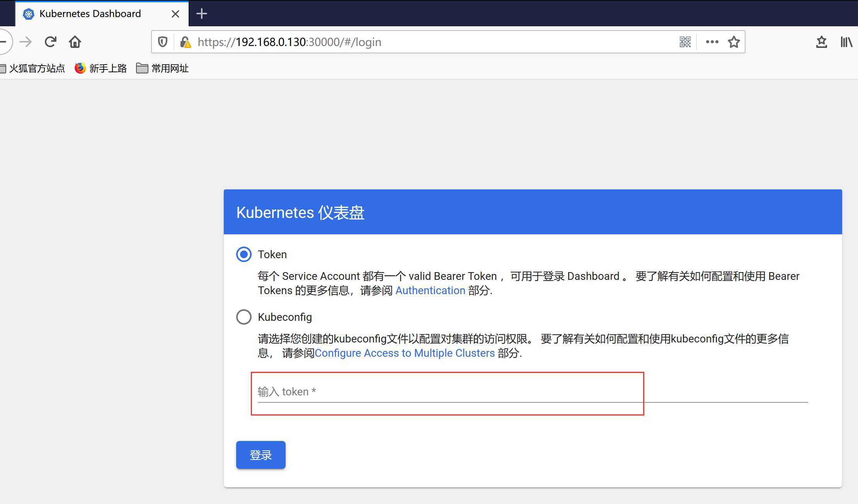
Task: Bookmark this page with the star icon
Action: click(x=734, y=42)
